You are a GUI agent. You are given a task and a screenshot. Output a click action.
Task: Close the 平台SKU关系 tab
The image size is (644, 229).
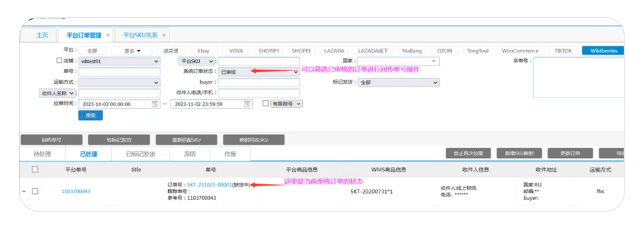(x=164, y=35)
